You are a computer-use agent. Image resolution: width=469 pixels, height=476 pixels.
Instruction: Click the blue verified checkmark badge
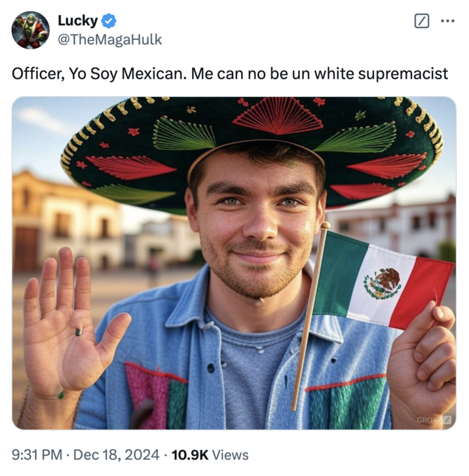(109, 21)
